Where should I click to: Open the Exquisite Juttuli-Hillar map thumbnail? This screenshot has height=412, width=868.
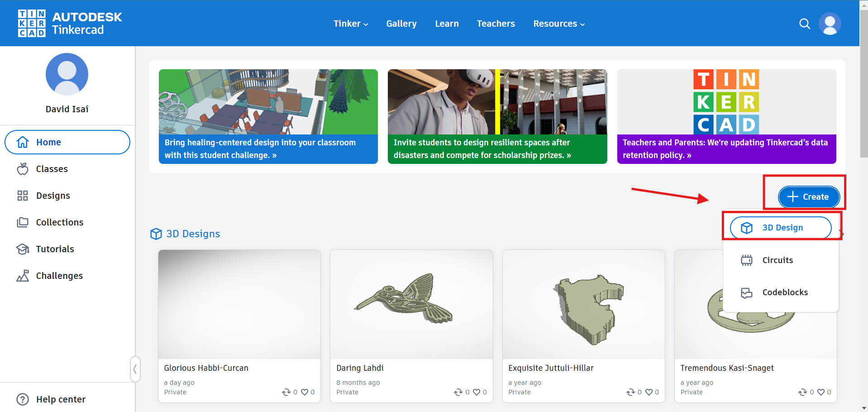pos(584,305)
